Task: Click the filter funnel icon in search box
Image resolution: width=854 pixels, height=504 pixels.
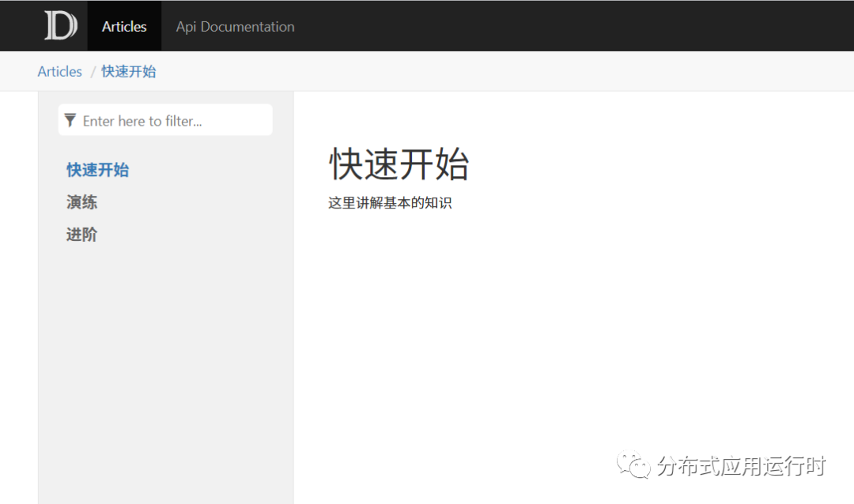Action: coord(71,120)
